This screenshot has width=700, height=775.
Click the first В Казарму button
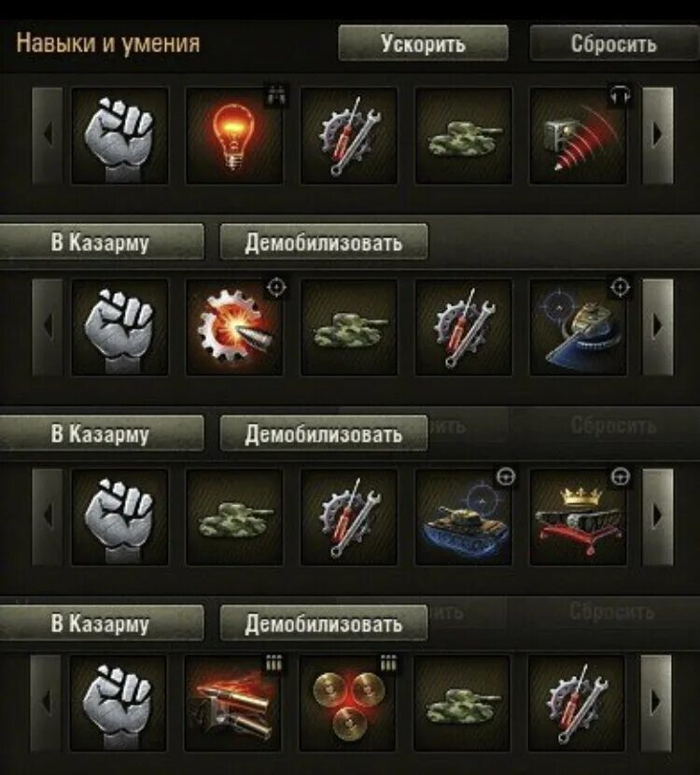point(101,242)
